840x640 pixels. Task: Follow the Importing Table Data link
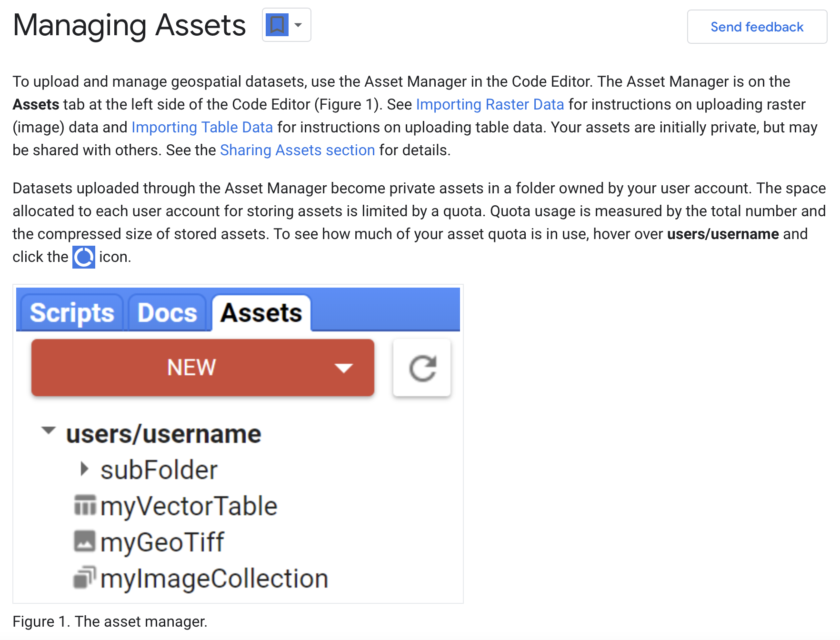[x=202, y=127]
